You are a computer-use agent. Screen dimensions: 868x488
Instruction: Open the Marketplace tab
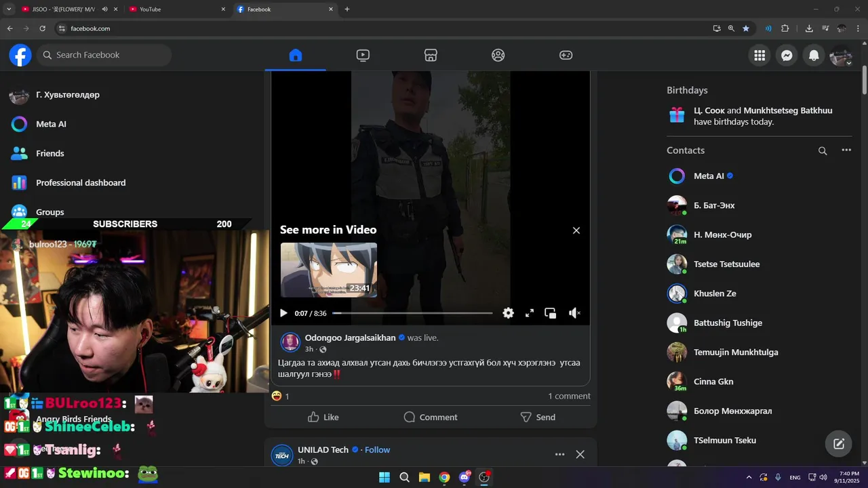[431, 56]
